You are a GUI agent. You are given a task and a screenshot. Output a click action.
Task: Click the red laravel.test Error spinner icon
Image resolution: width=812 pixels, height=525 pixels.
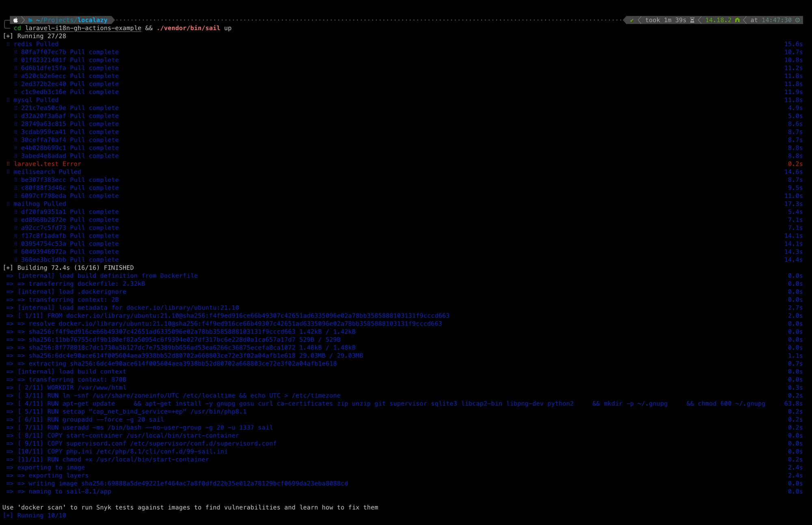click(8, 164)
